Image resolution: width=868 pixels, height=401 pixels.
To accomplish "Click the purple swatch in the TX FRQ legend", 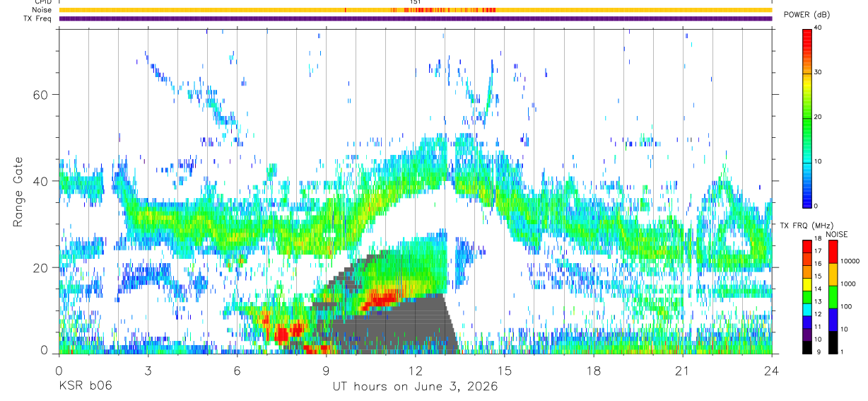I will coord(807,334).
